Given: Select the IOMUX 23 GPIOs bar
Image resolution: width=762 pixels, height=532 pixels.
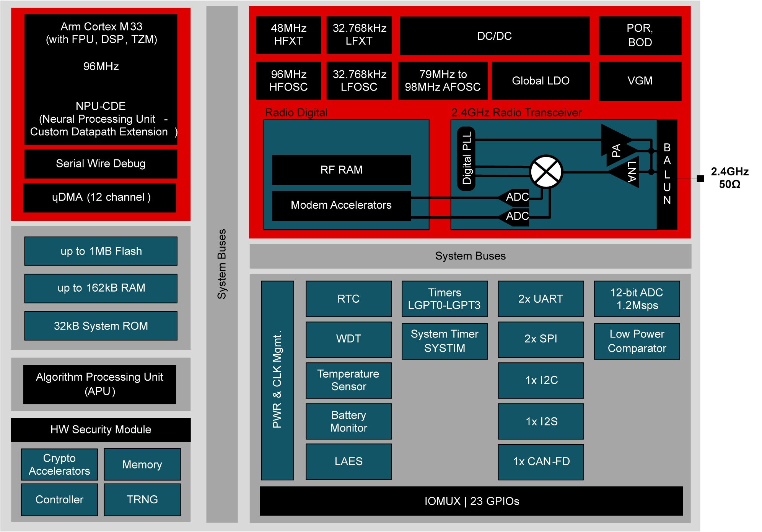Looking at the screenshot, I should [x=471, y=501].
